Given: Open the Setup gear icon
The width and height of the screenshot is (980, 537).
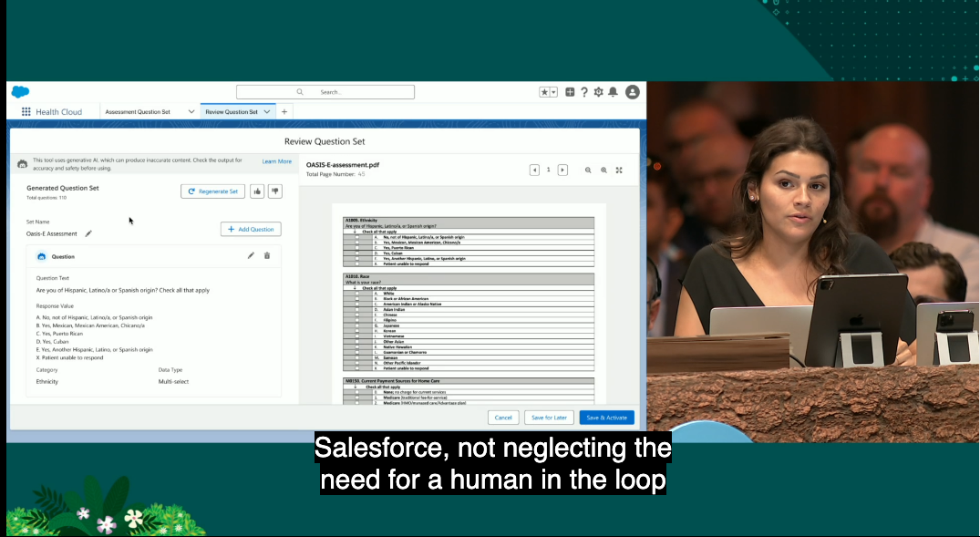Looking at the screenshot, I should click(x=599, y=92).
